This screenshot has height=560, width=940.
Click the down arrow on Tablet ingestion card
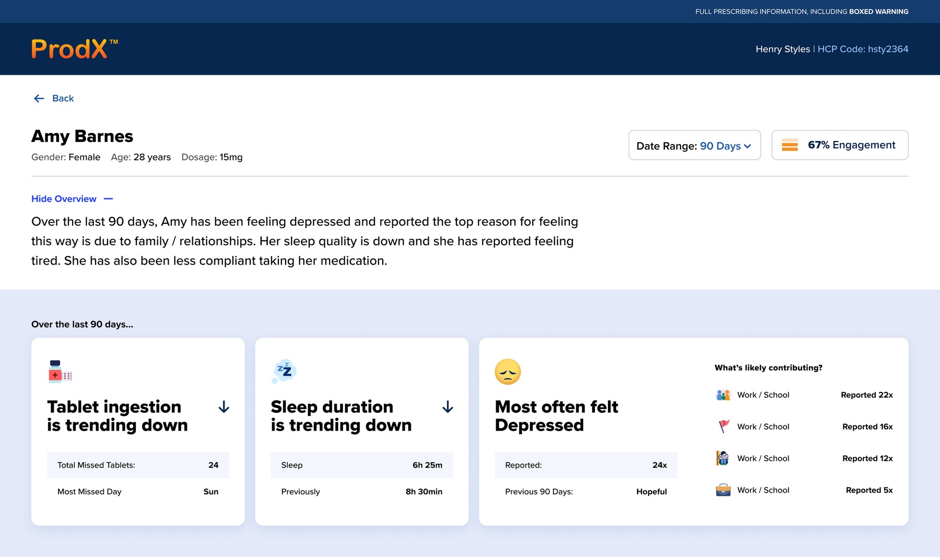[224, 407]
